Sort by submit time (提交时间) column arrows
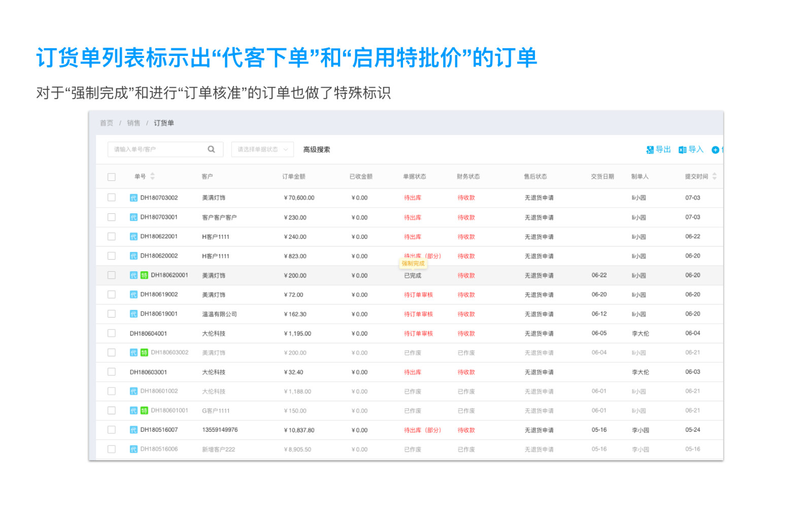The height and width of the screenshot is (508, 812). click(715, 176)
